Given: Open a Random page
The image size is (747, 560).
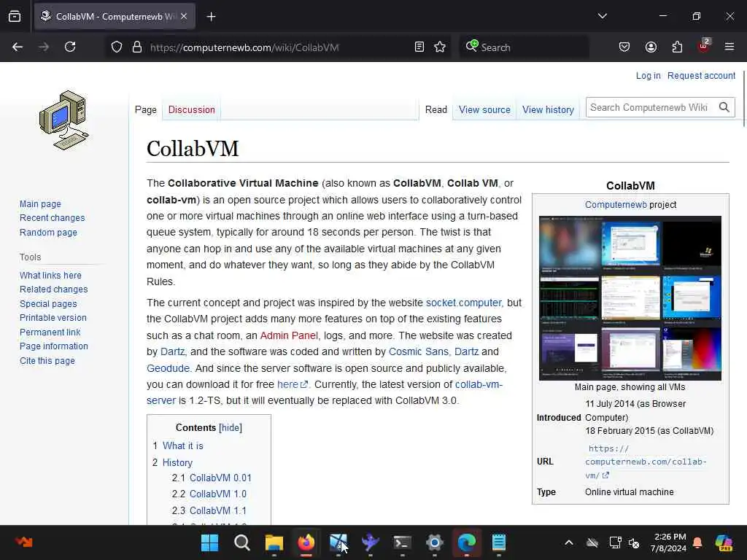Looking at the screenshot, I should [48, 233].
